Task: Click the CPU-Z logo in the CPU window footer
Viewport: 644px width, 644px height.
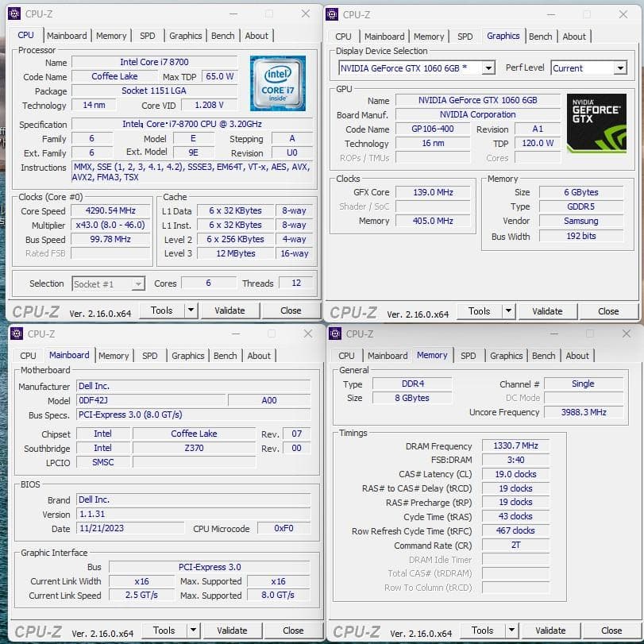Action: tap(36, 310)
